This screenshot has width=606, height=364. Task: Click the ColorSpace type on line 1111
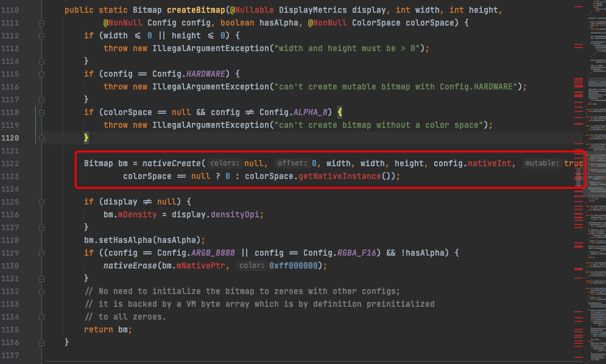pyautogui.click(x=376, y=23)
